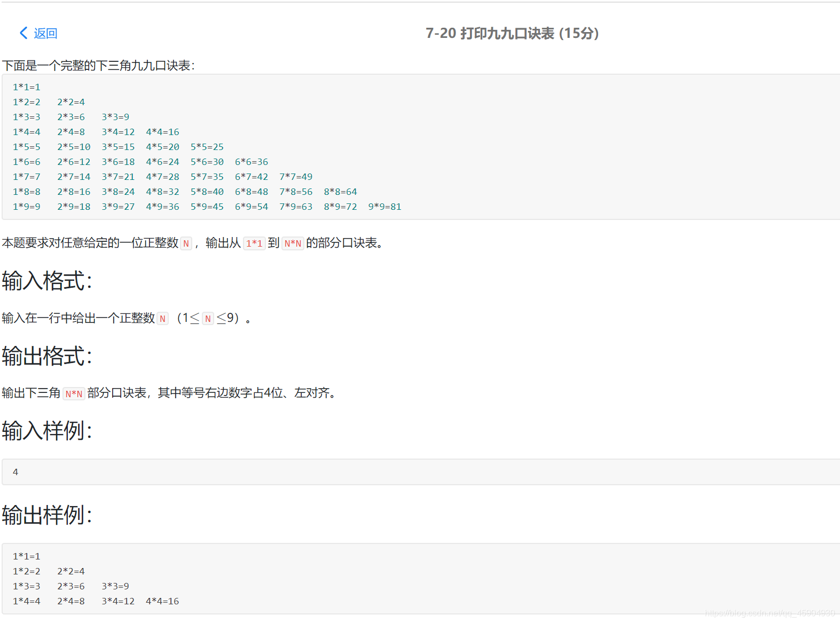This screenshot has width=840, height=623.
Task: Click the back chevron arrow icon
Action: (x=23, y=33)
